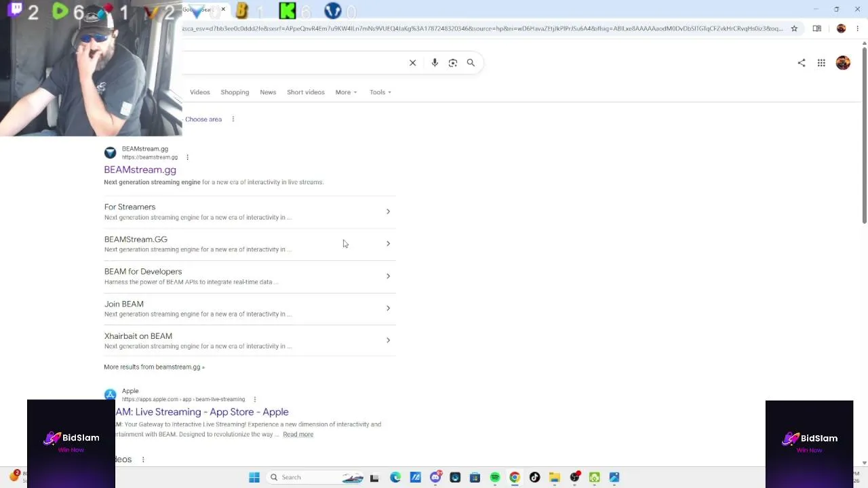Open the browser side panel icon
The width and height of the screenshot is (868, 488).
[817, 28]
